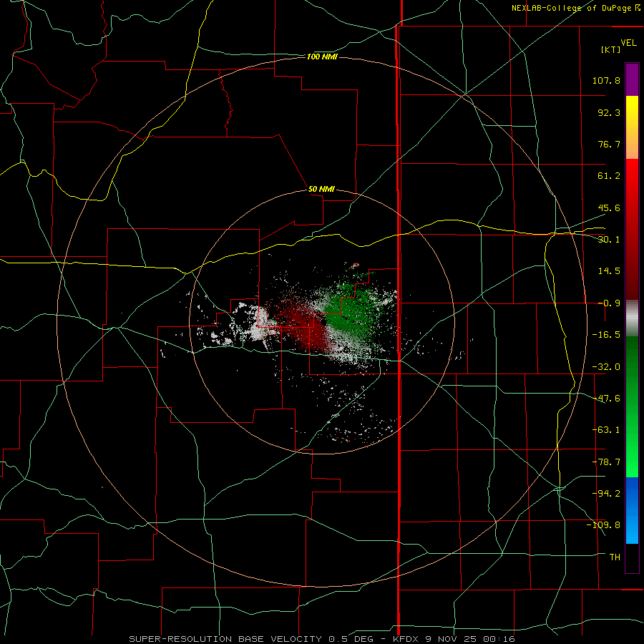Select the 107.8 legend value

[606, 80]
